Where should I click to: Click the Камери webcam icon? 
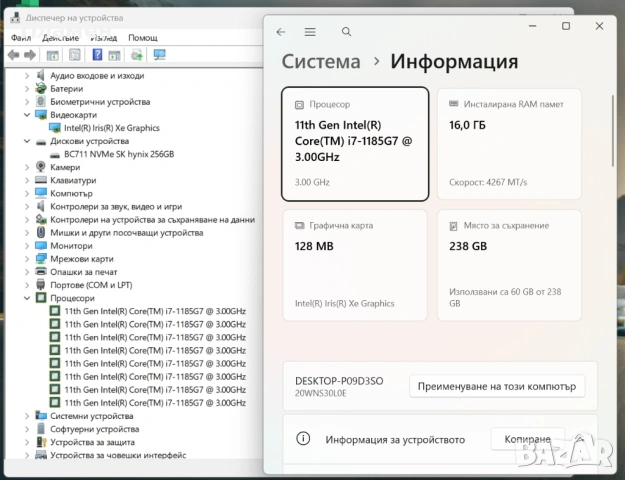[x=41, y=167]
